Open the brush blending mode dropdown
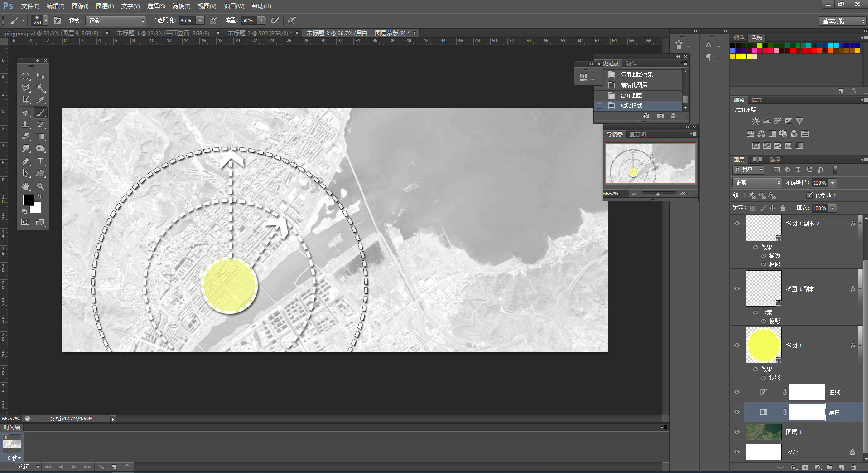The width and height of the screenshot is (868, 473). coord(116,20)
